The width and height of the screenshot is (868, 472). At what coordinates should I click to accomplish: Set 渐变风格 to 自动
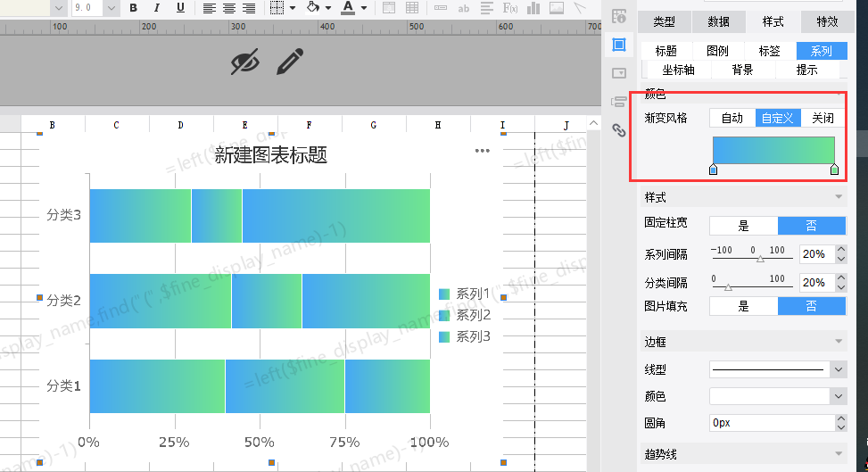732,118
